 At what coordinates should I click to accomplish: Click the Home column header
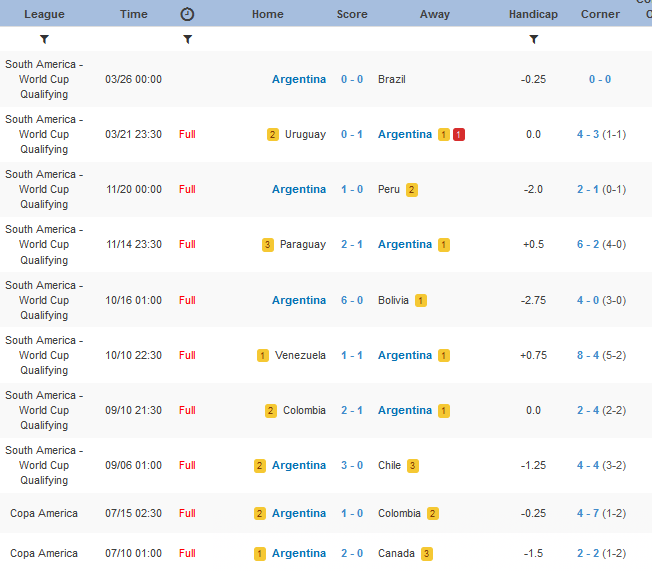267,14
